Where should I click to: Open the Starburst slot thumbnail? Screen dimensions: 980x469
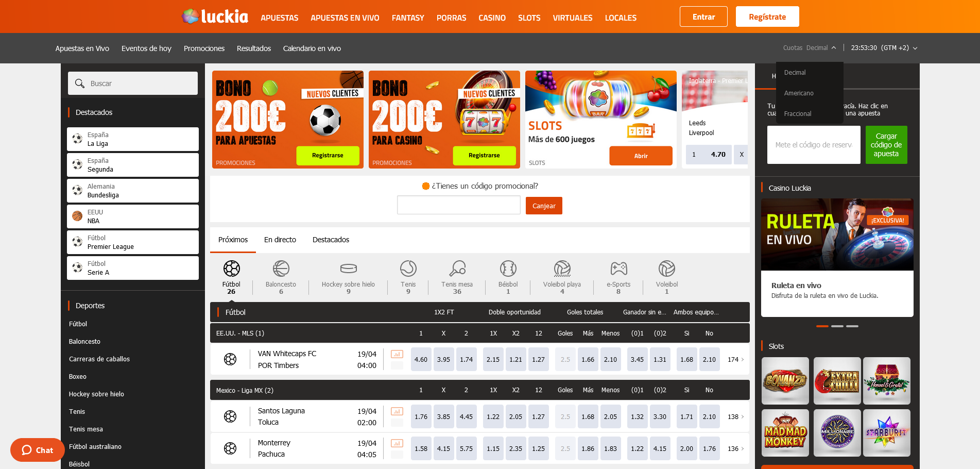pos(887,433)
